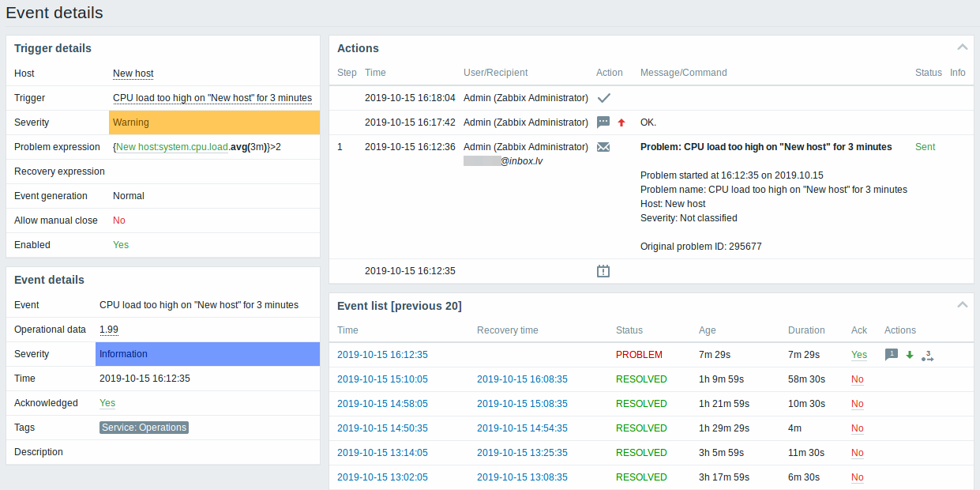Click the green Sent status text
The height and width of the screenshot is (490, 980).
[x=925, y=147]
